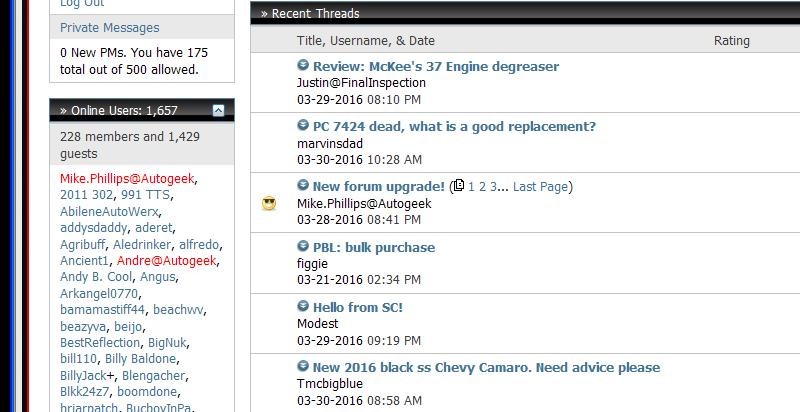Open Andre@Autogeek user profile
The height and width of the screenshot is (412, 800).
pos(167,261)
